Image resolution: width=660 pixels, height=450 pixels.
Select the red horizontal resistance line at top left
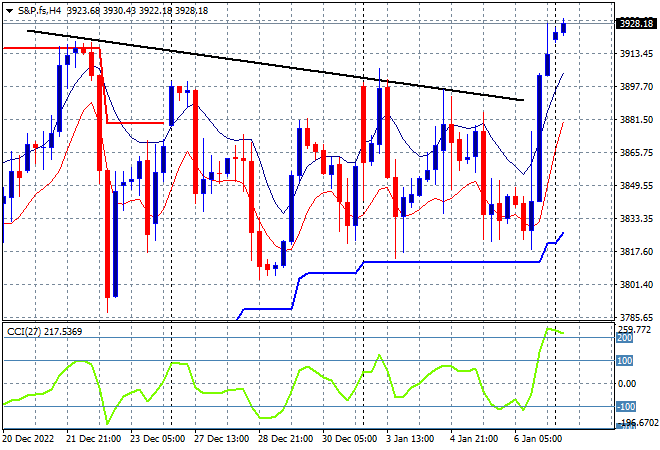coord(51,48)
